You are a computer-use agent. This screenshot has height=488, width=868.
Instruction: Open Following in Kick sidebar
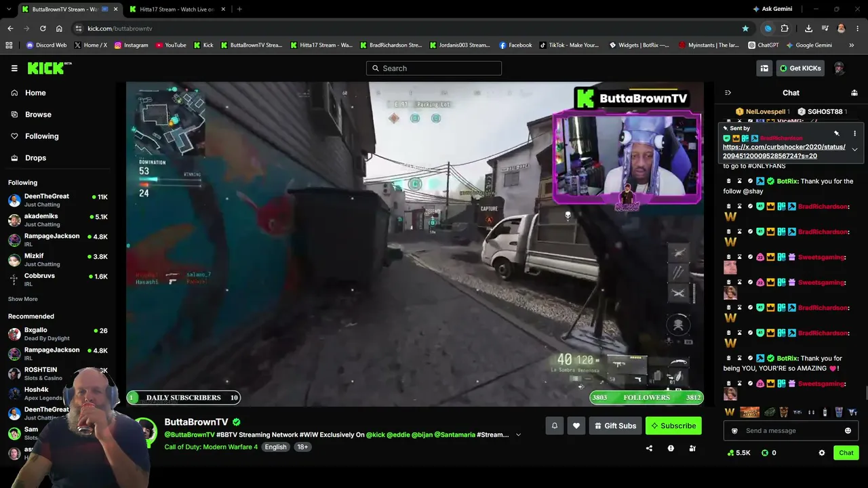tap(35, 136)
